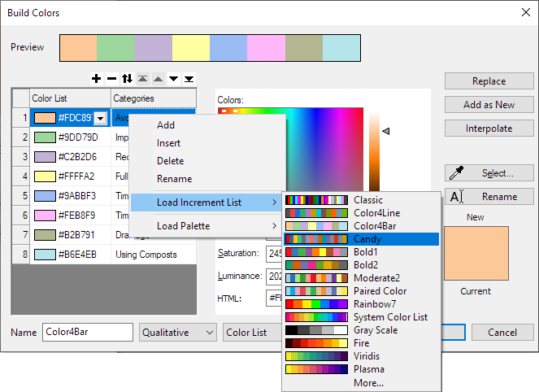Image resolution: width=539 pixels, height=392 pixels.
Task: Click the minus icon to remove a color
Action: tap(111, 79)
